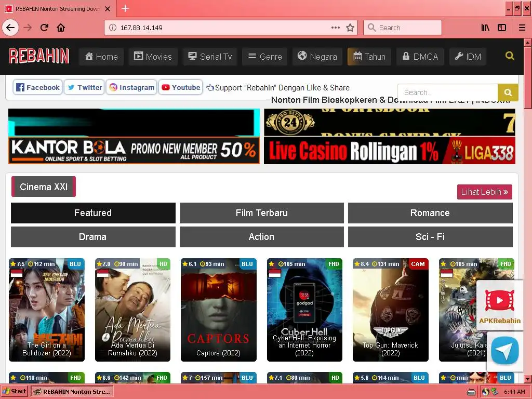Select the Sci - Fi tab
Viewport: 532px width, 399px height.
point(430,237)
